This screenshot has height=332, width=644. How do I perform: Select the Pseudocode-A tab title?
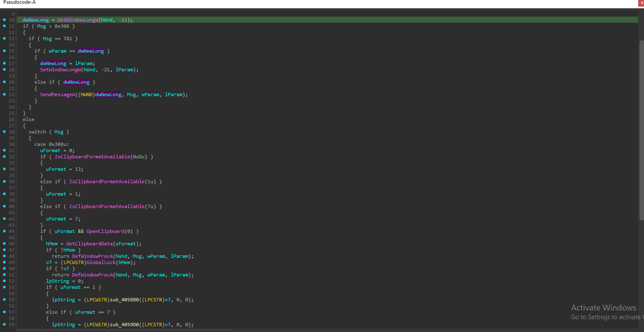[19, 2]
